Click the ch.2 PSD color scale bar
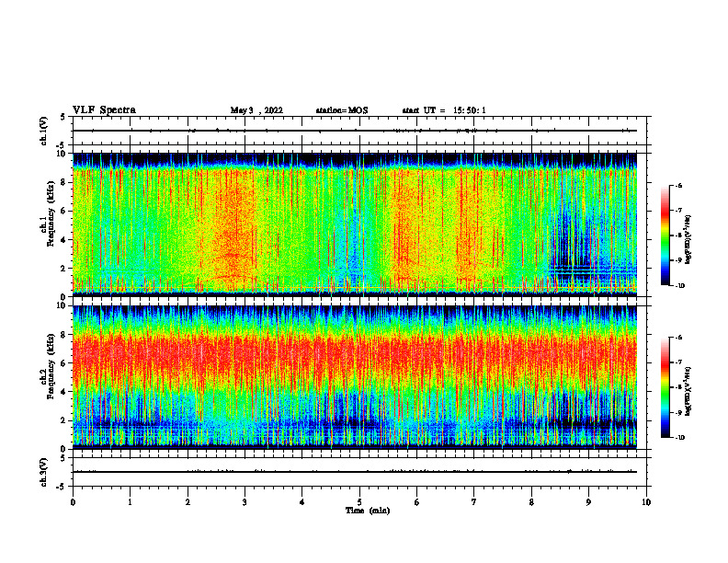This screenshot has width=728, height=563. [x=665, y=387]
